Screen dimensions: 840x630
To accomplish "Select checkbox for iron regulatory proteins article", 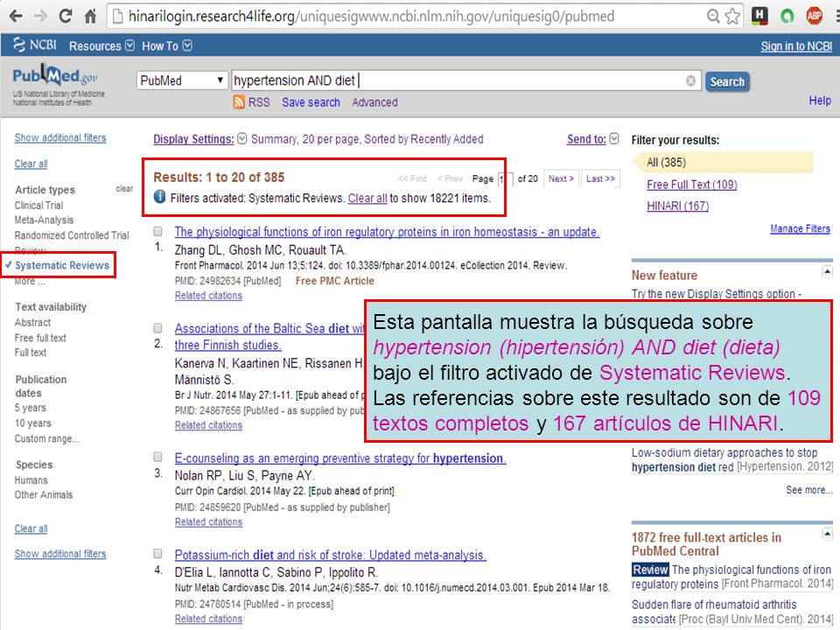I will pos(157,231).
